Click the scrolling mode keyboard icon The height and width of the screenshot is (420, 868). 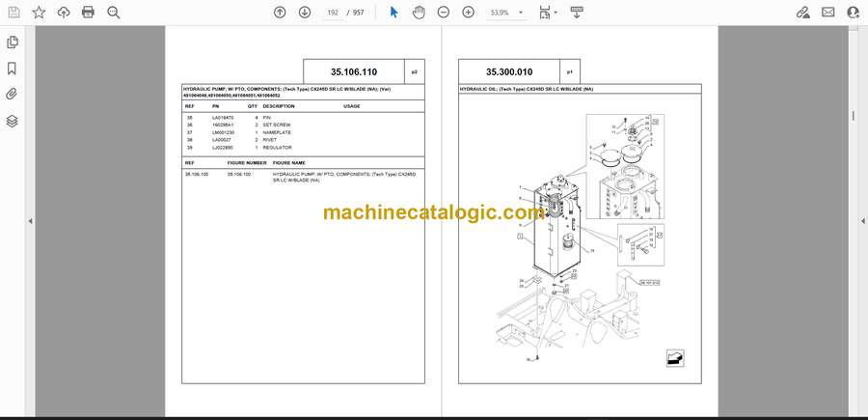point(577,13)
